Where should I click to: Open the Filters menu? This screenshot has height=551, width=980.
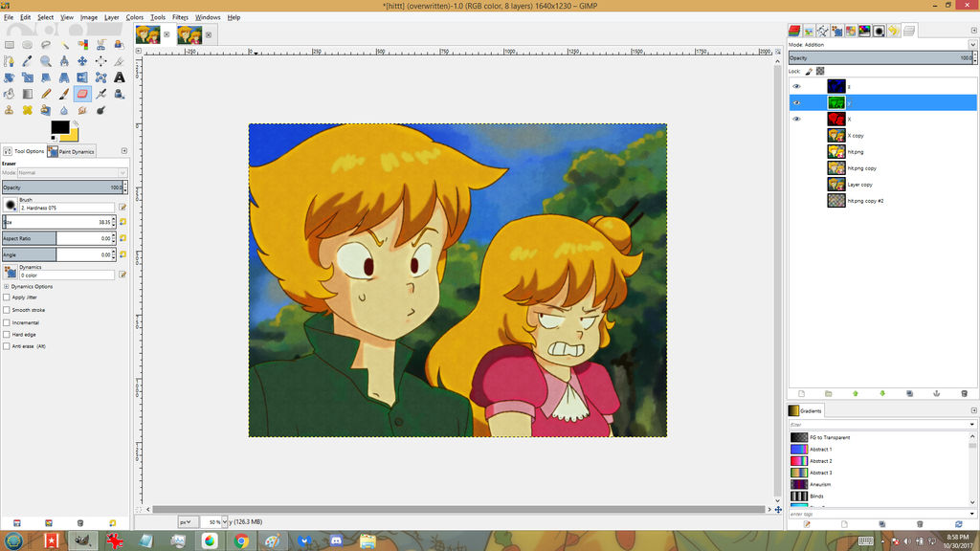[180, 17]
